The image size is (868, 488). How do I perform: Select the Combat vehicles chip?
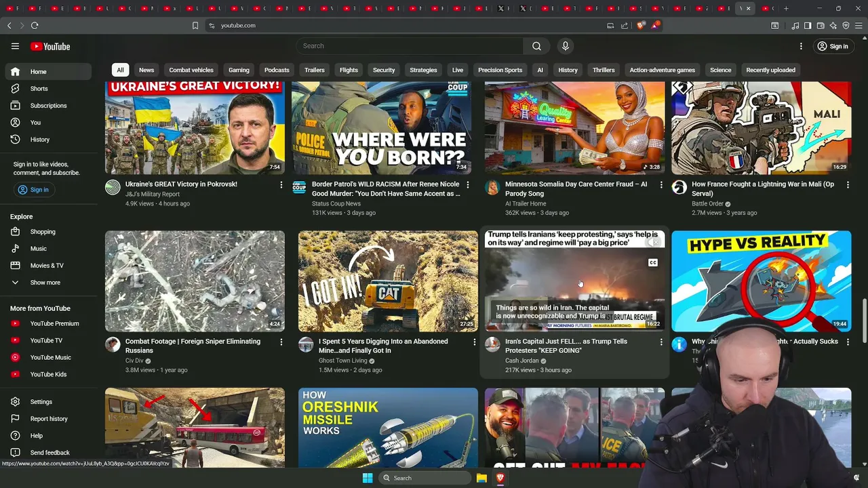pos(191,70)
